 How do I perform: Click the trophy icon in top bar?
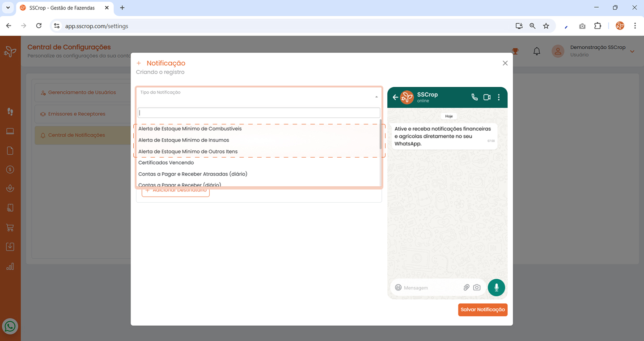coord(515,51)
